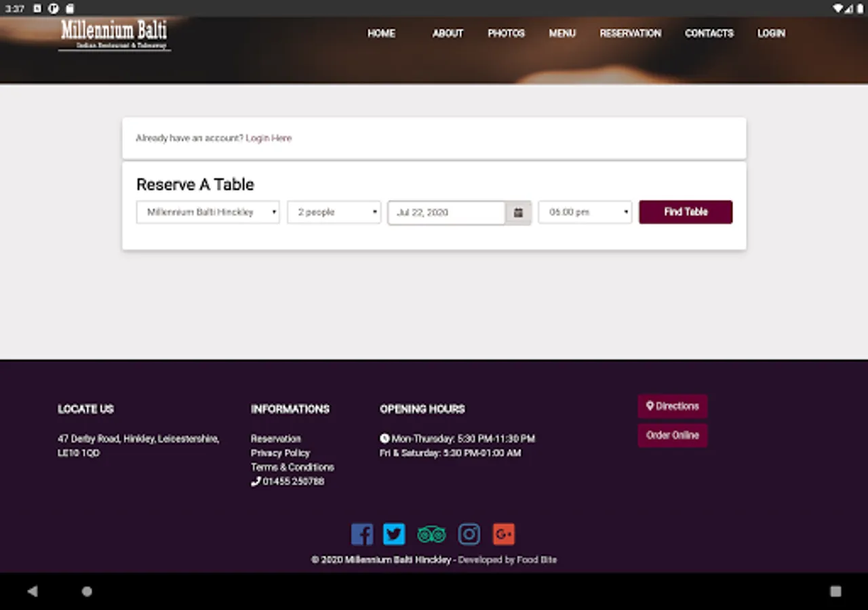Viewport: 868px width, 610px height.
Task: Open the RESERVATION menu item
Action: coord(630,33)
